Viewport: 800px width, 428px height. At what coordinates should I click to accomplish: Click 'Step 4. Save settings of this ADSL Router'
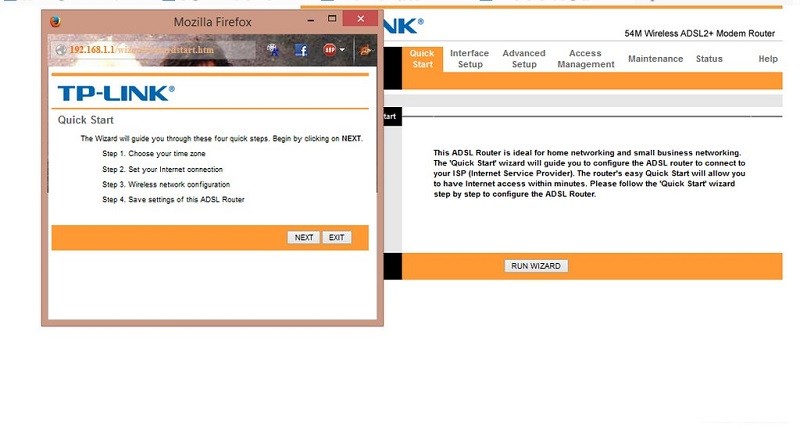click(x=173, y=199)
